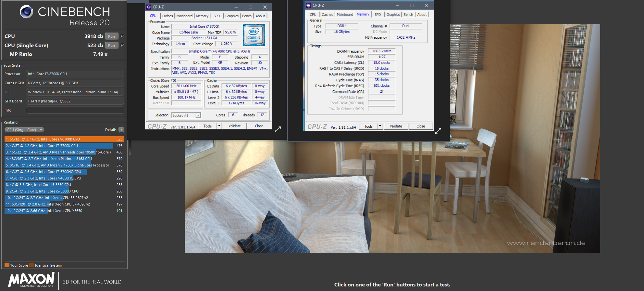Open the CPU (Single Core) ranking dropdown

coord(24,130)
